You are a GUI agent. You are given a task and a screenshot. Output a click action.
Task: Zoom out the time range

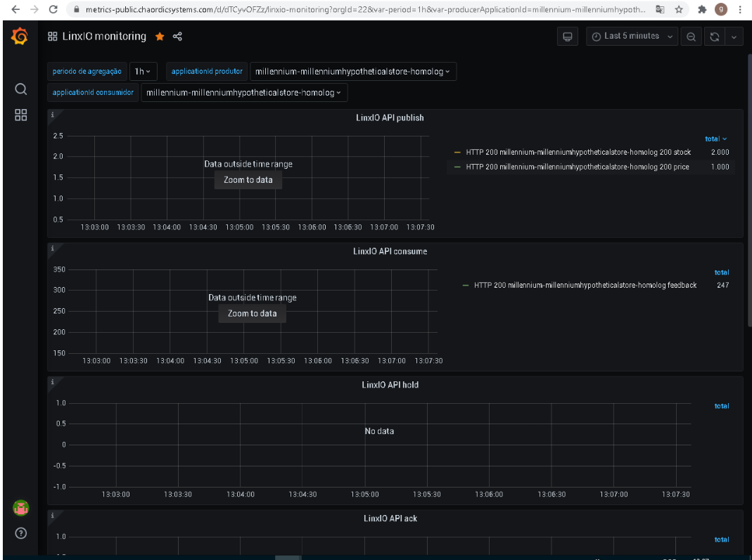click(x=691, y=37)
